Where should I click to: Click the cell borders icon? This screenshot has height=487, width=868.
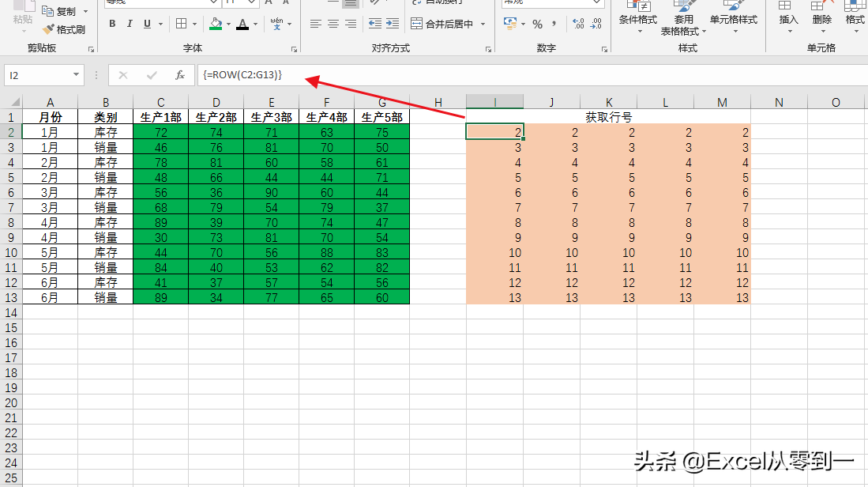181,24
